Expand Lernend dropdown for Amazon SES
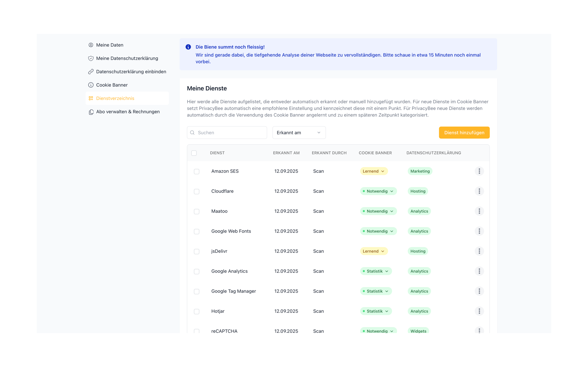 [x=374, y=171]
